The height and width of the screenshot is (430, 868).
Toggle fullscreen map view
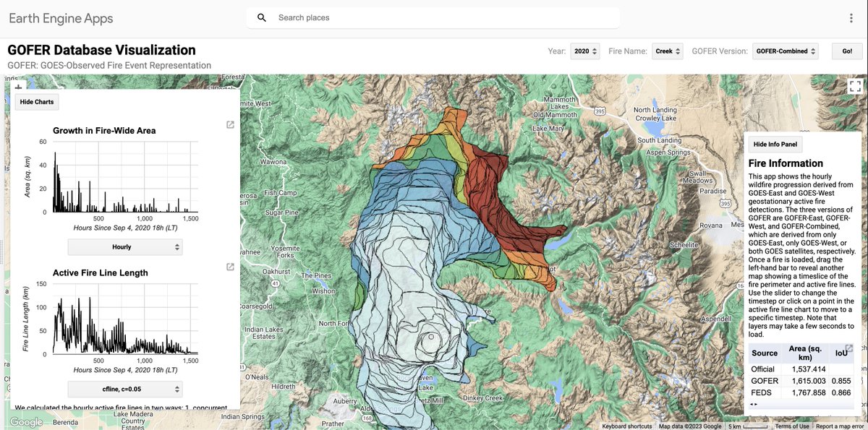[x=856, y=86]
